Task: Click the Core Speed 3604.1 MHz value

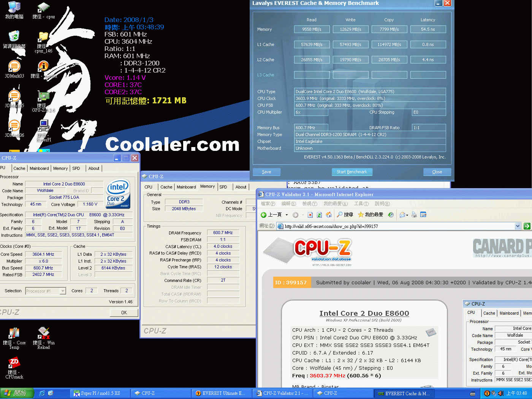Action: click(43, 254)
